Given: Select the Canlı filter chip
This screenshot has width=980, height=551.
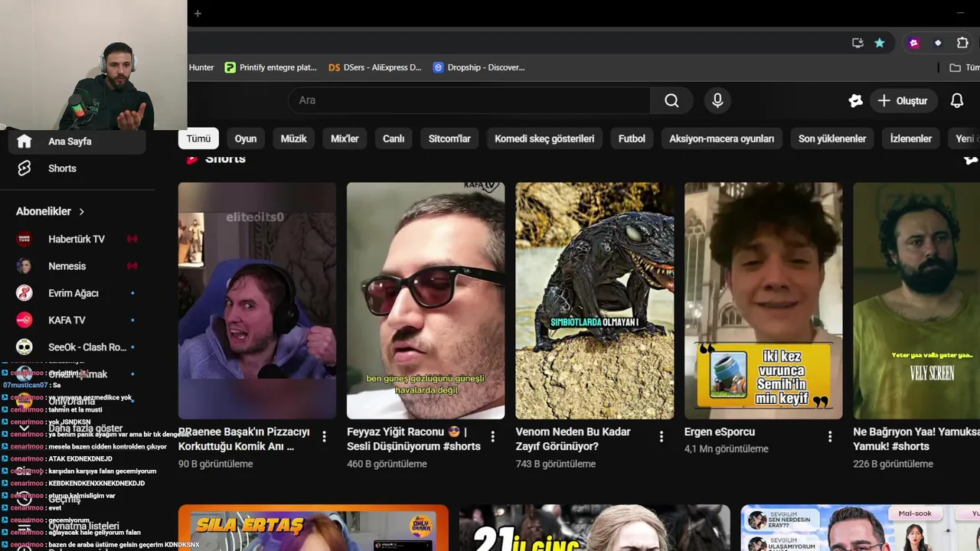Looking at the screenshot, I should [x=394, y=139].
